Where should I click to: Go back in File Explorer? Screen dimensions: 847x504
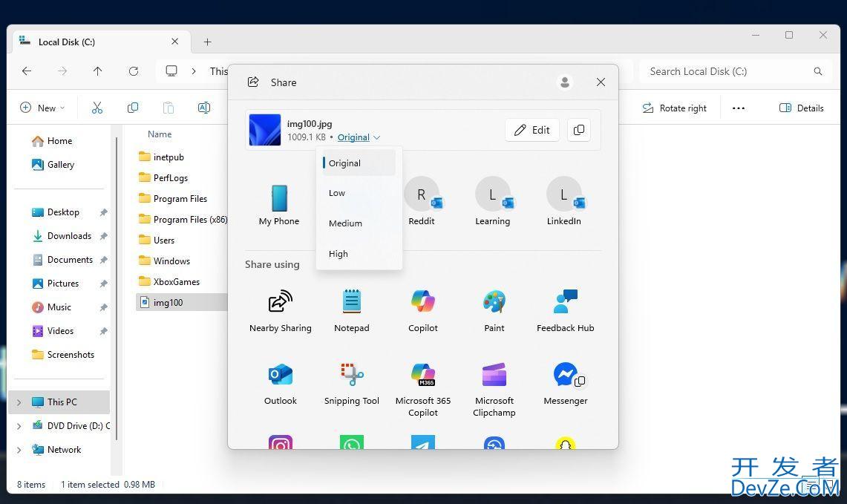(27, 71)
